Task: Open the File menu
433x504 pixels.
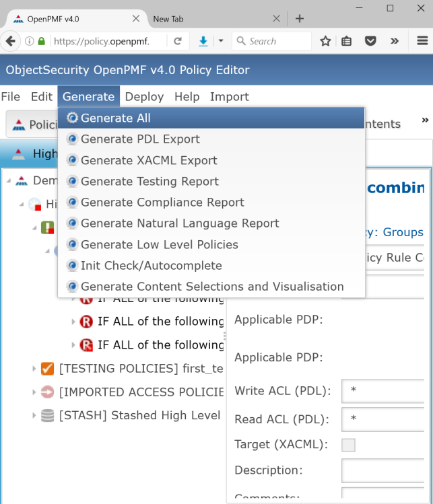Action: 11,97
